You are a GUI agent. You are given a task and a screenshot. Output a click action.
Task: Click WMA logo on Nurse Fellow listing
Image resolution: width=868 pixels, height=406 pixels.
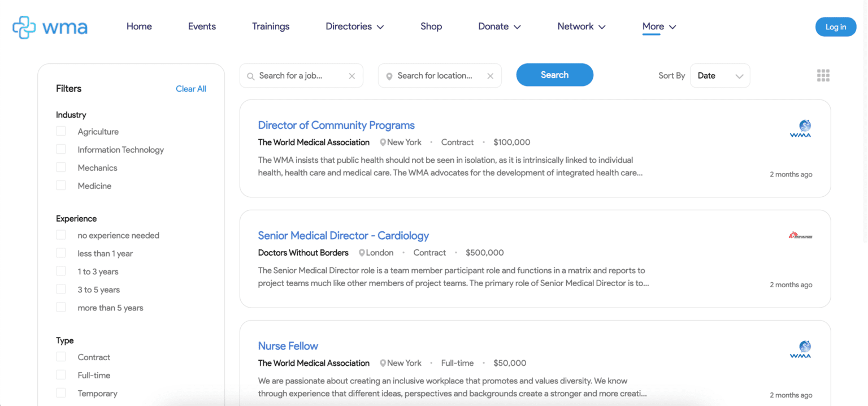tap(800, 349)
